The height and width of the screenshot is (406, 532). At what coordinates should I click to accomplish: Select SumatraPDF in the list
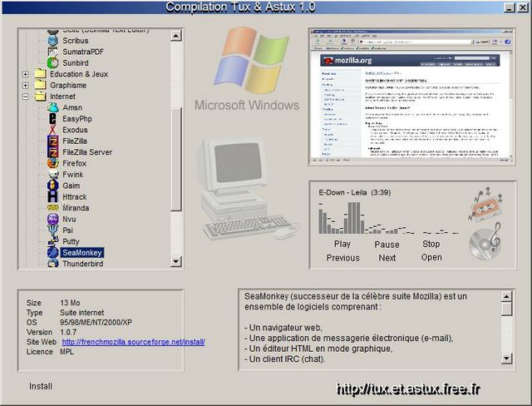click(x=83, y=52)
